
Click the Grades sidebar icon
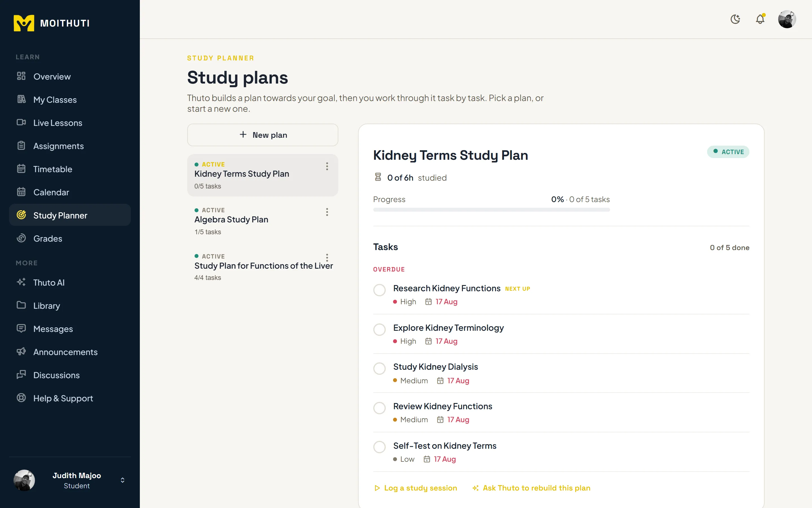coord(21,238)
